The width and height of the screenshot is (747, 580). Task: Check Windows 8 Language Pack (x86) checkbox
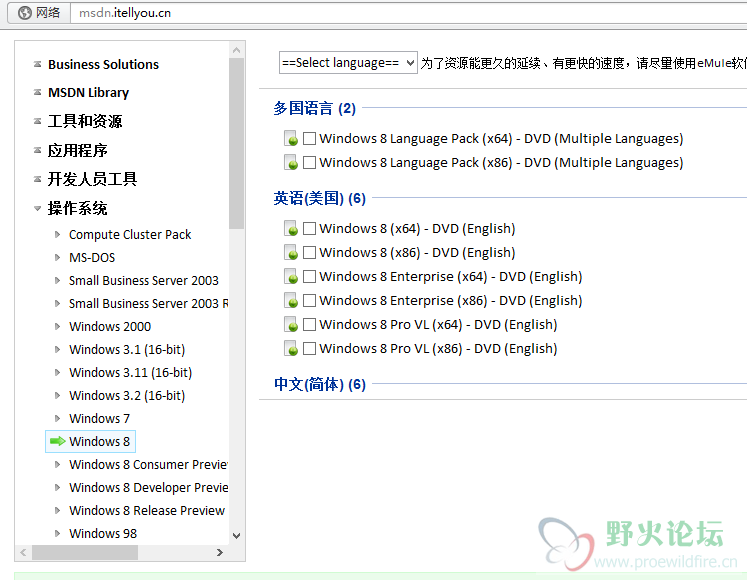click(x=309, y=163)
